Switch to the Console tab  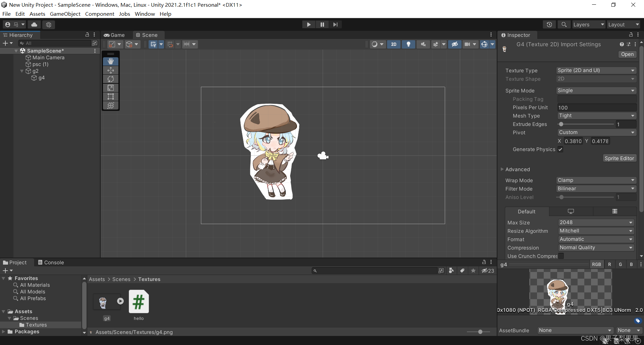point(51,262)
